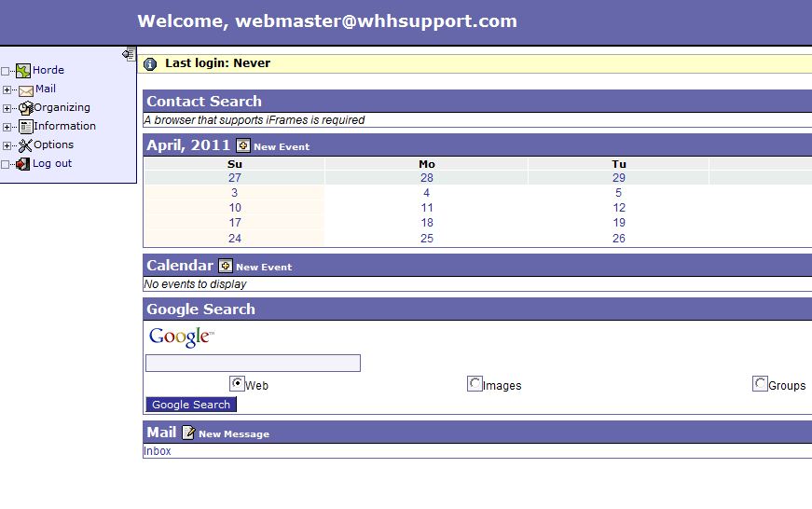The width and height of the screenshot is (812, 509).
Task: Select the Groups radio button
Action: click(760, 384)
